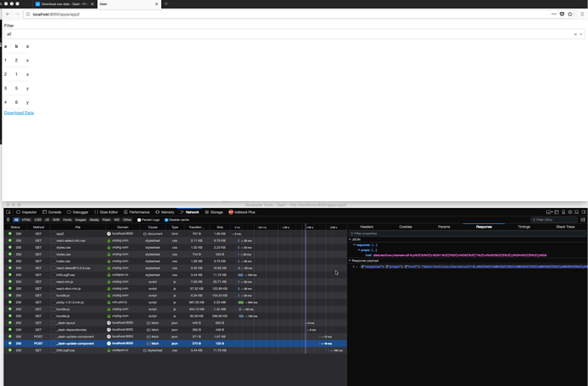Sort requests by the Domain column header
The image size is (588, 386).
[123, 227]
